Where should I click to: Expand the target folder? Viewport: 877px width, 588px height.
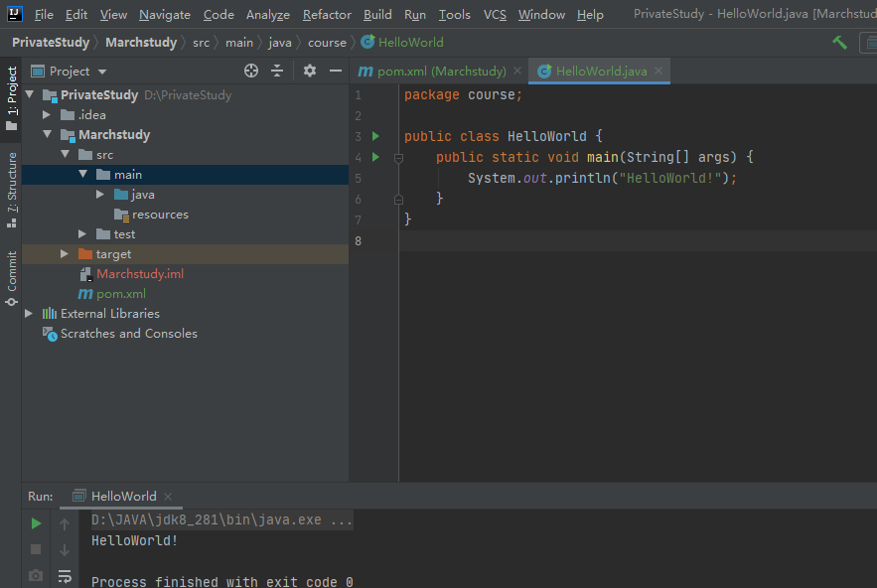click(65, 254)
